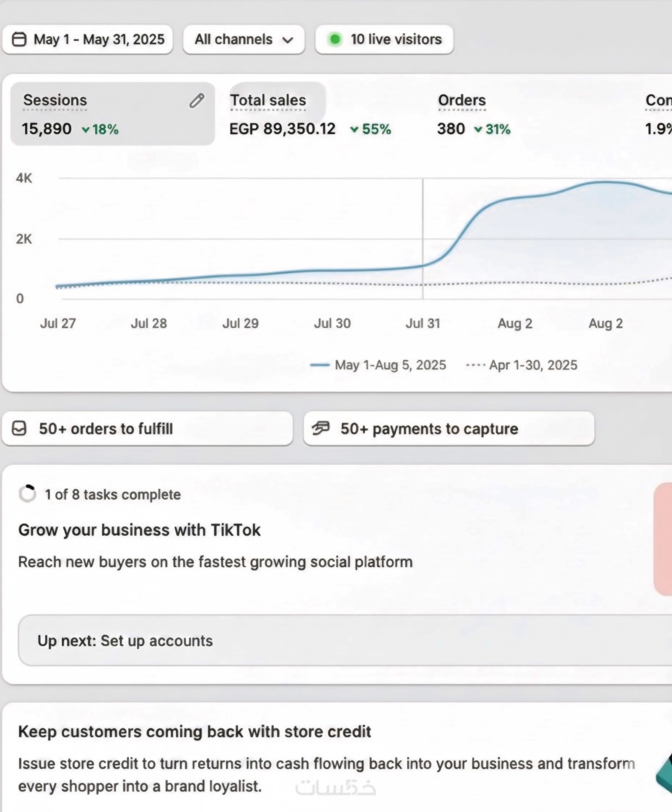The width and height of the screenshot is (672, 812).
Task: Click the pencil edit icon on Sessions card
Action: click(197, 101)
